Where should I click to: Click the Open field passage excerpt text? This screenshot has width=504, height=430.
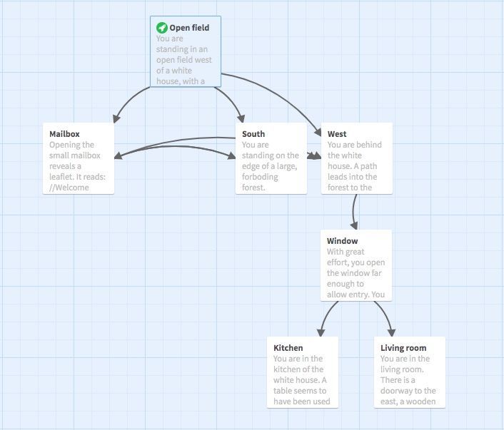(184, 60)
